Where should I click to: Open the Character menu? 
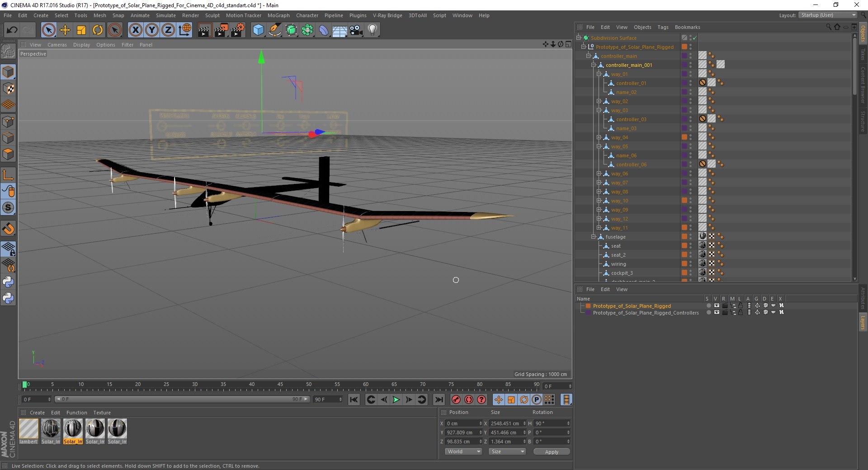pyautogui.click(x=307, y=15)
